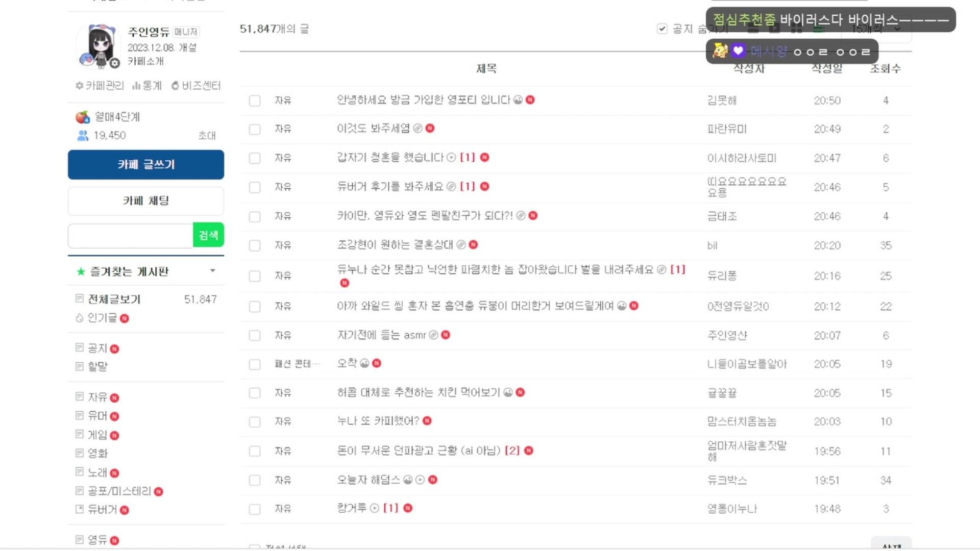Click the external link icon beside 듀버거
This screenshot has width=980, height=551.
80,509
